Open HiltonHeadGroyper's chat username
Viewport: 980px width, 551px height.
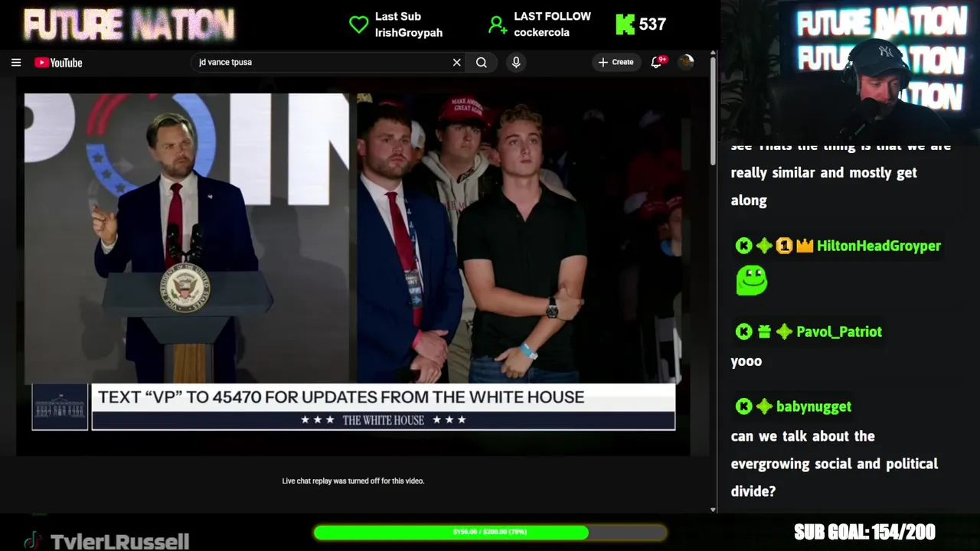pyautogui.click(x=879, y=246)
